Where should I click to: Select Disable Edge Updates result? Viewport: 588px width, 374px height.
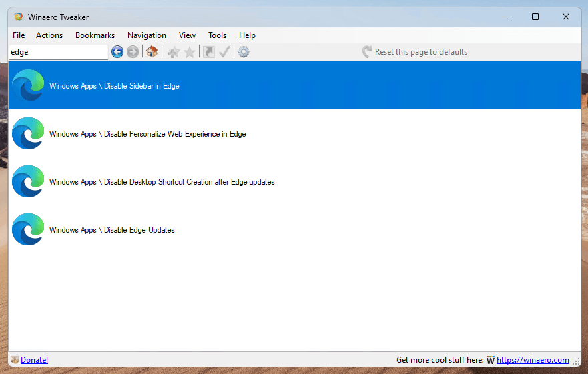294,229
